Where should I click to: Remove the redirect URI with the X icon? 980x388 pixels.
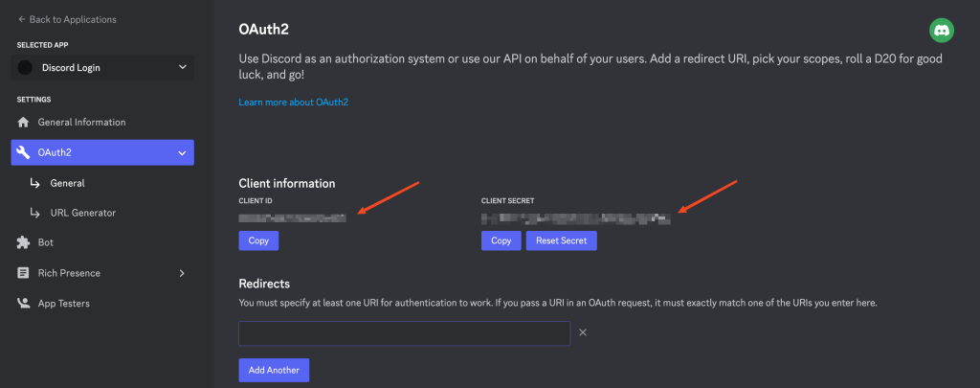583,333
